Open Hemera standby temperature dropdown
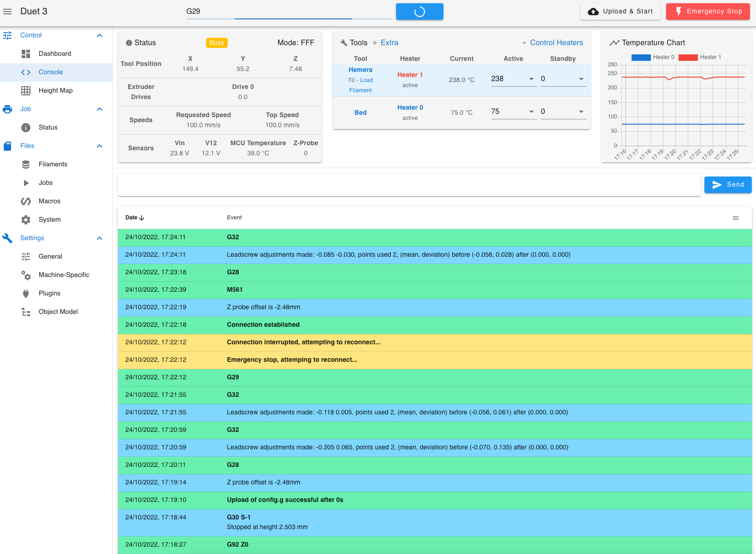 (x=581, y=79)
